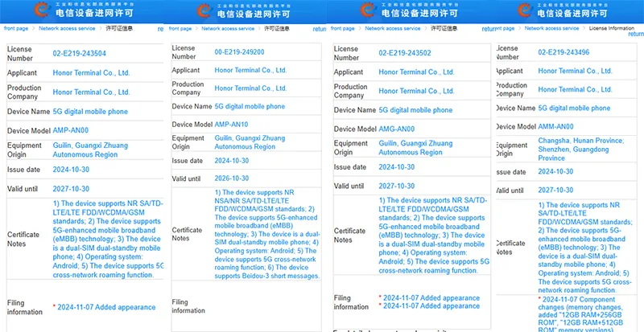The width and height of the screenshot is (644, 332).
Task: Click 'Guilin, Guangxi Zhuang' origin in AMG-AN00 license
Action: [415, 144]
